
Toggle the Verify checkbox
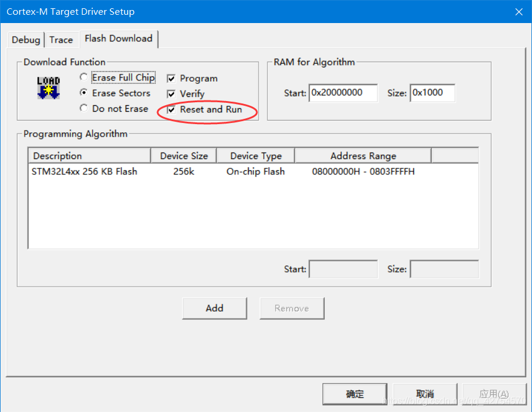(x=171, y=94)
